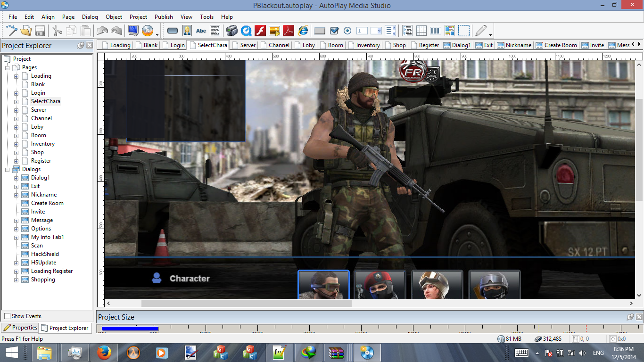The height and width of the screenshot is (362, 644).
Task: Collapse the Pages tree node
Action: point(8,67)
